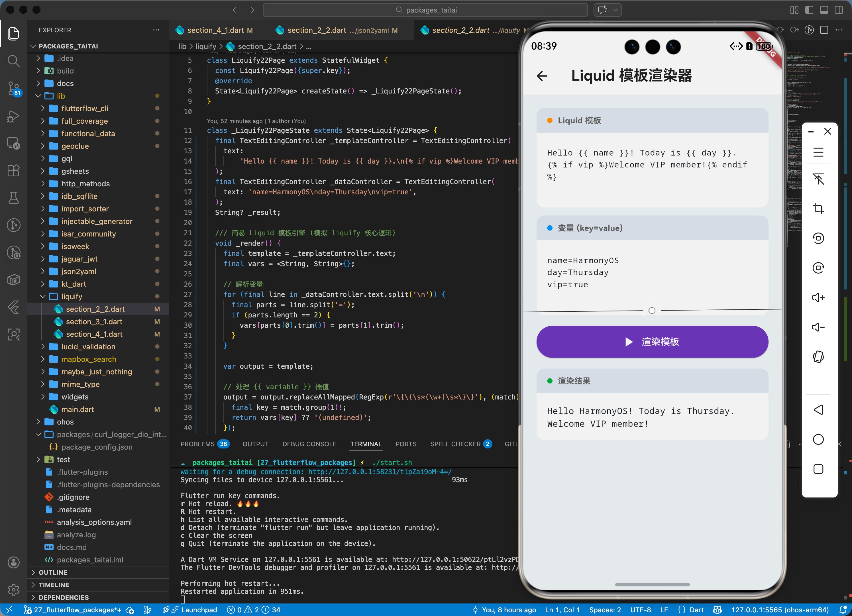Open Run and Debug view
The height and width of the screenshot is (616, 852).
pyautogui.click(x=13, y=116)
